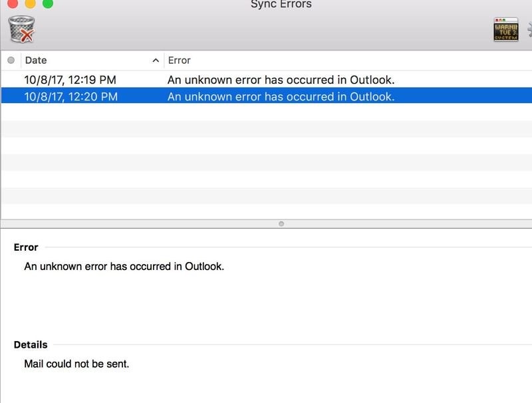532x403 pixels.
Task: Click the status dot column header
Action: click(x=11, y=60)
